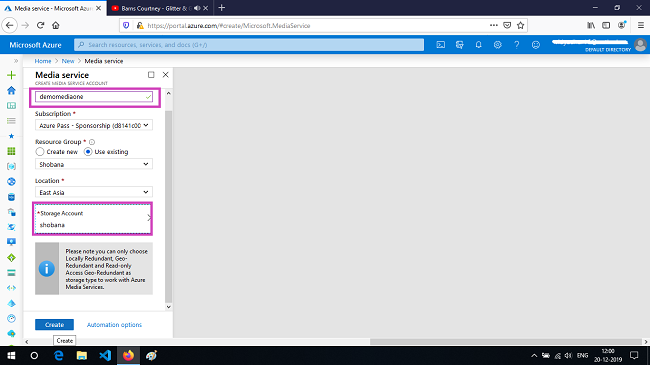Screen dimensions: 650x365
Task: Close the Barns Courtney YouTube tab
Action: 206,8
